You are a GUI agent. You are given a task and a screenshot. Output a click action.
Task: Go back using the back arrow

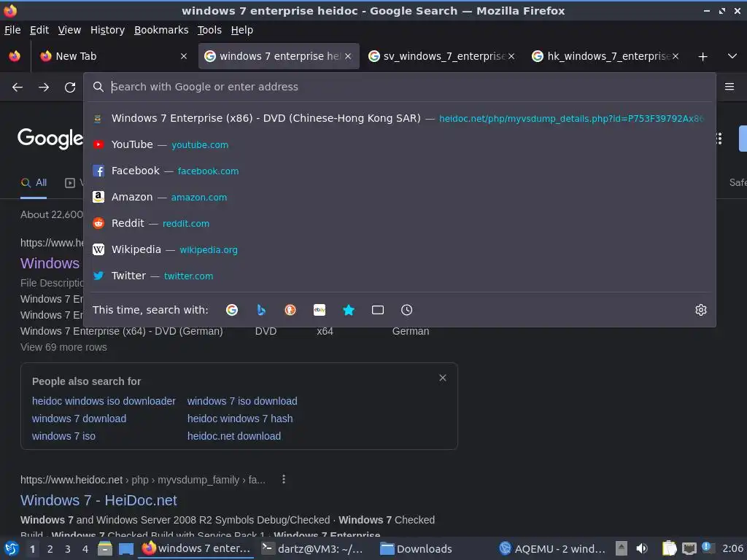(18, 87)
